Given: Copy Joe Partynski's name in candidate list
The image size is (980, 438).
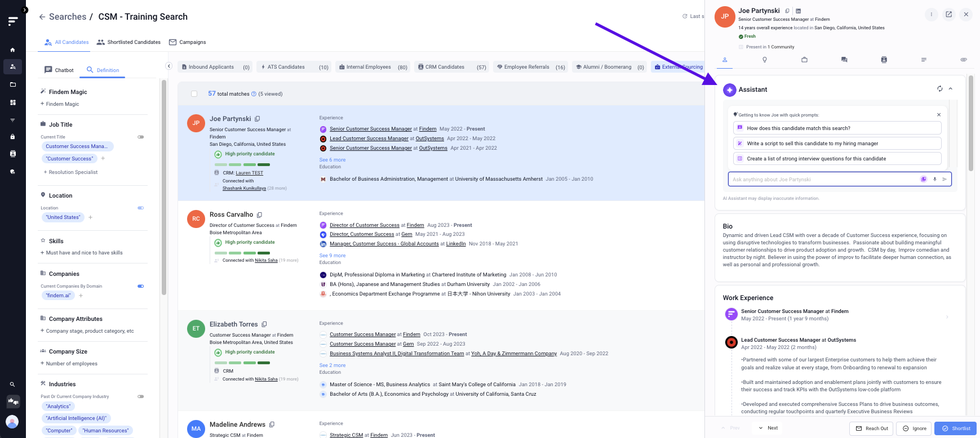Looking at the screenshot, I should (x=258, y=119).
